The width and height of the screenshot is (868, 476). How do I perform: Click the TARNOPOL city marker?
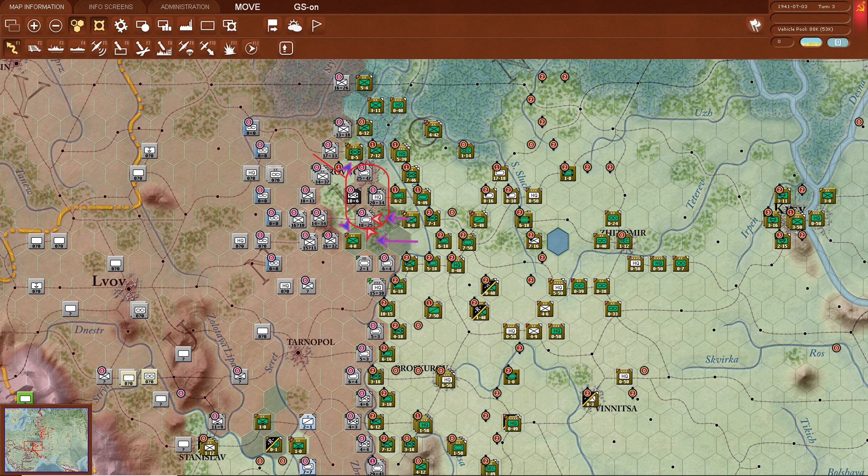click(298, 353)
